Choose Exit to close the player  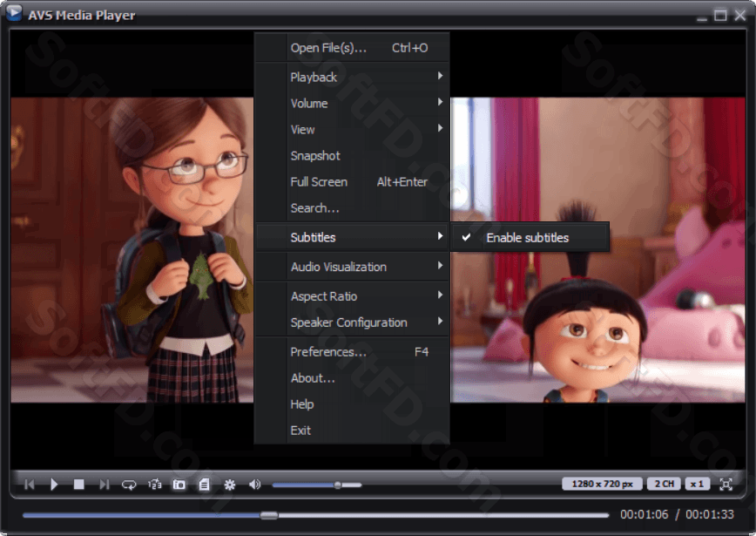pos(352,431)
